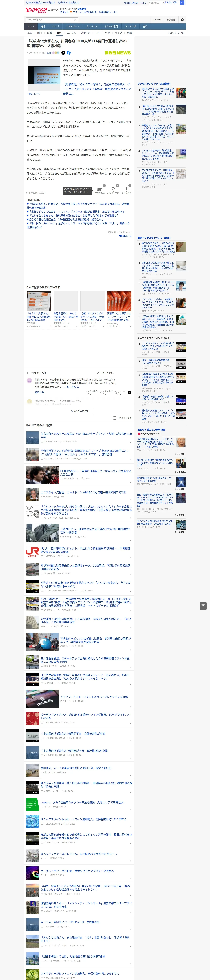
Task: Open 購入履歴 link
Action: click(171, 20)
